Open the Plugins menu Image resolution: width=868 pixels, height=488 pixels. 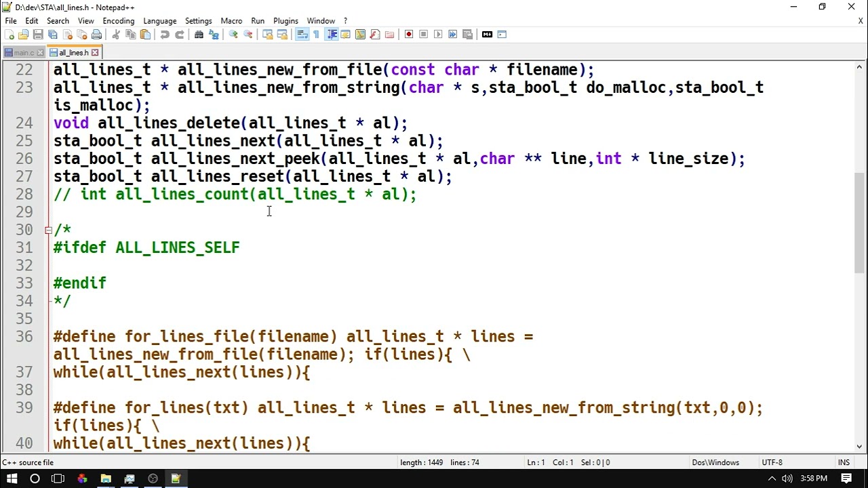pyautogui.click(x=285, y=21)
